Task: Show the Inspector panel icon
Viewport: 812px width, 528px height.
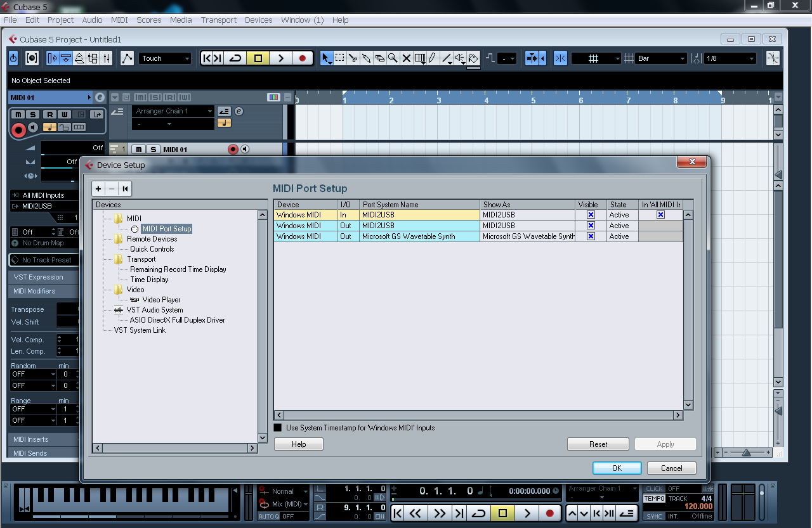Action: [53, 58]
